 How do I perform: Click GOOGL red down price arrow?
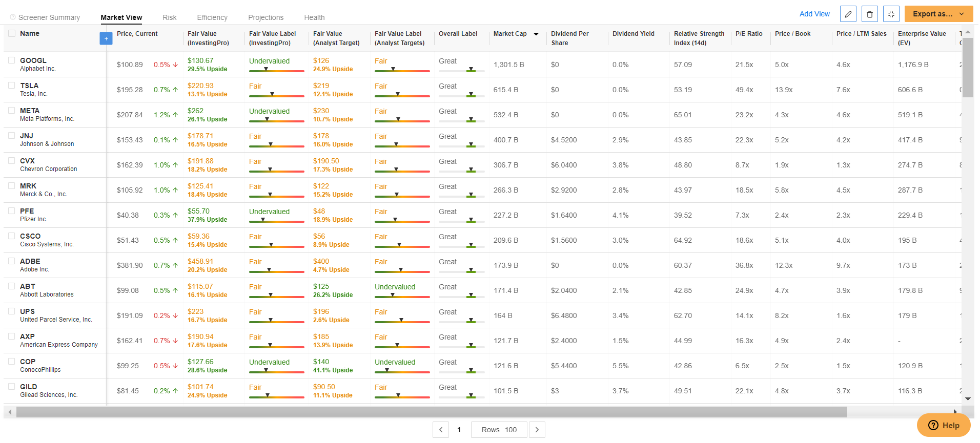175,65
